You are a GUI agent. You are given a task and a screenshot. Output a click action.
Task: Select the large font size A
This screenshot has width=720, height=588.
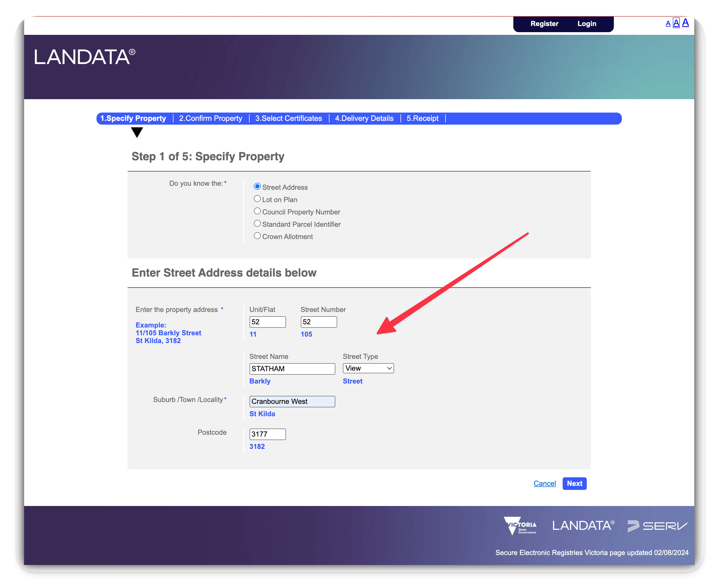click(685, 22)
